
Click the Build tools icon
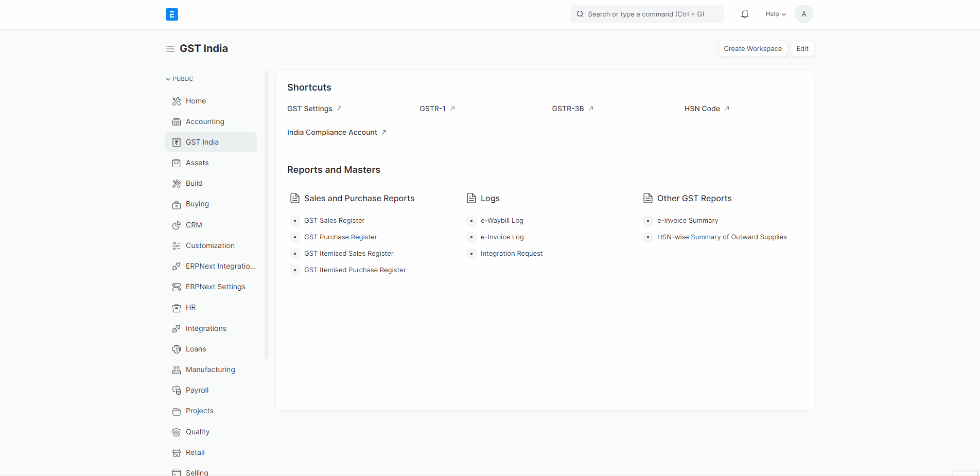click(177, 184)
